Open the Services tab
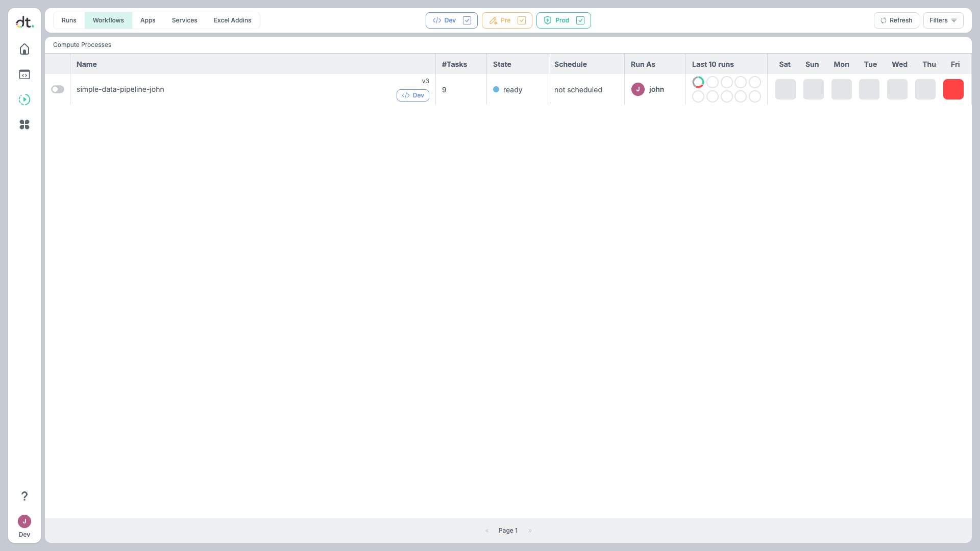The image size is (980, 551). point(184,20)
